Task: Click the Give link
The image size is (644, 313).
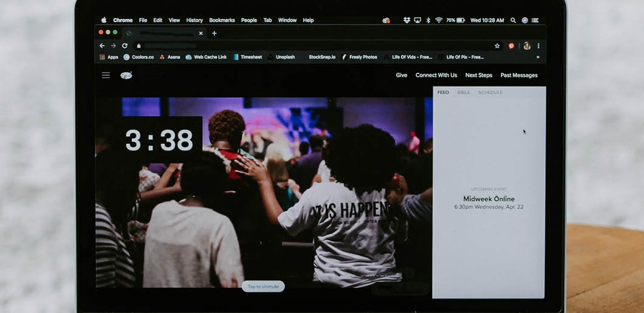Action: 402,75
